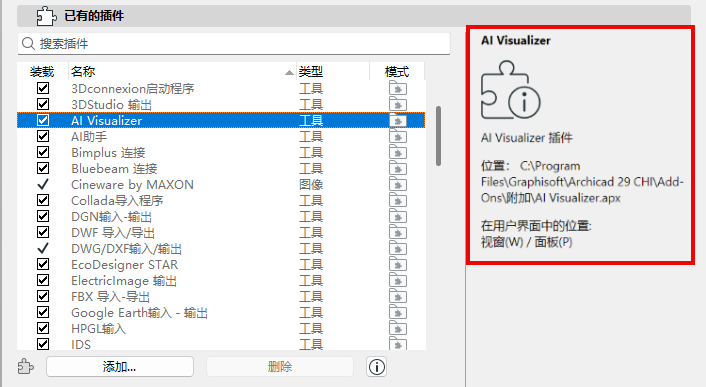Click the 删除 button
Screen dimensions: 706x387
point(280,367)
